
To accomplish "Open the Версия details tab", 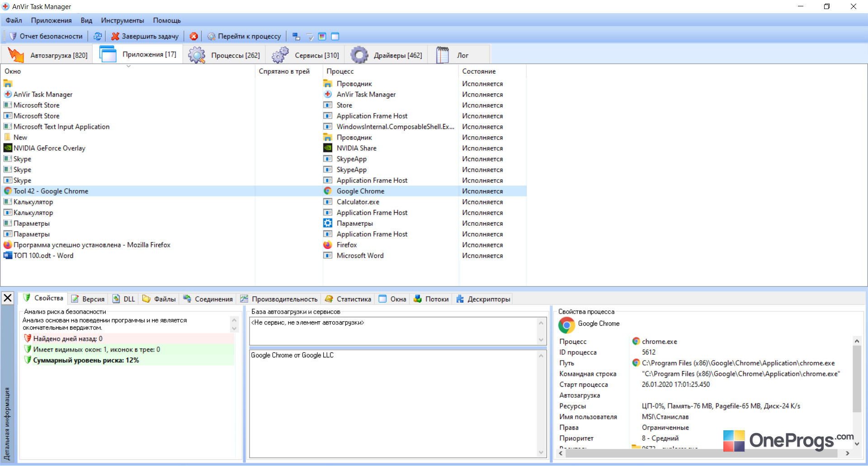I will [x=89, y=299].
